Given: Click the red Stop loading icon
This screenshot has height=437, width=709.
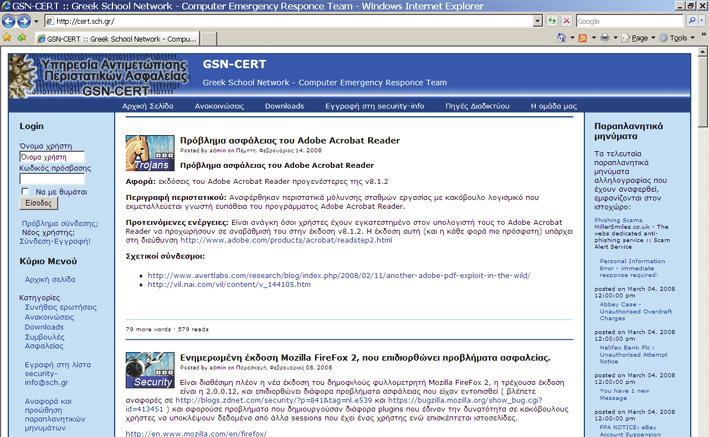Looking at the screenshot, I should (x=566, y=21).
